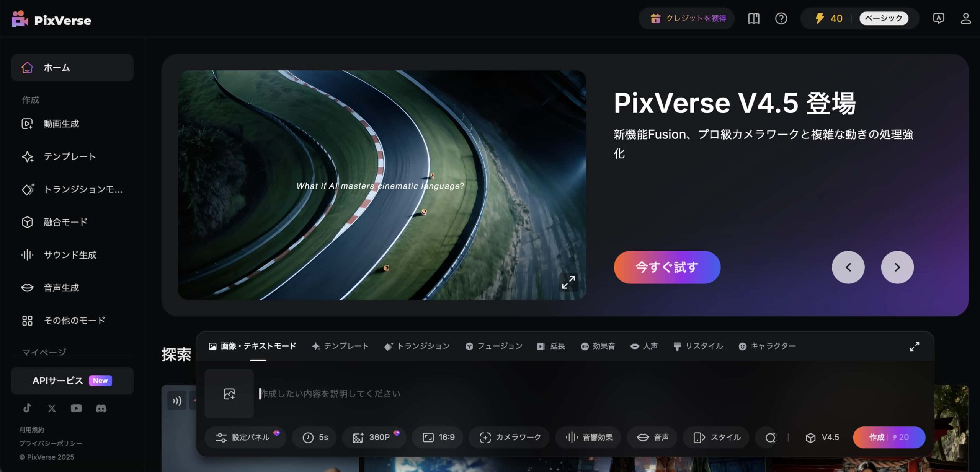980x472 pixels.
Task: Open the 音声 options
Action: coord(652,437)
